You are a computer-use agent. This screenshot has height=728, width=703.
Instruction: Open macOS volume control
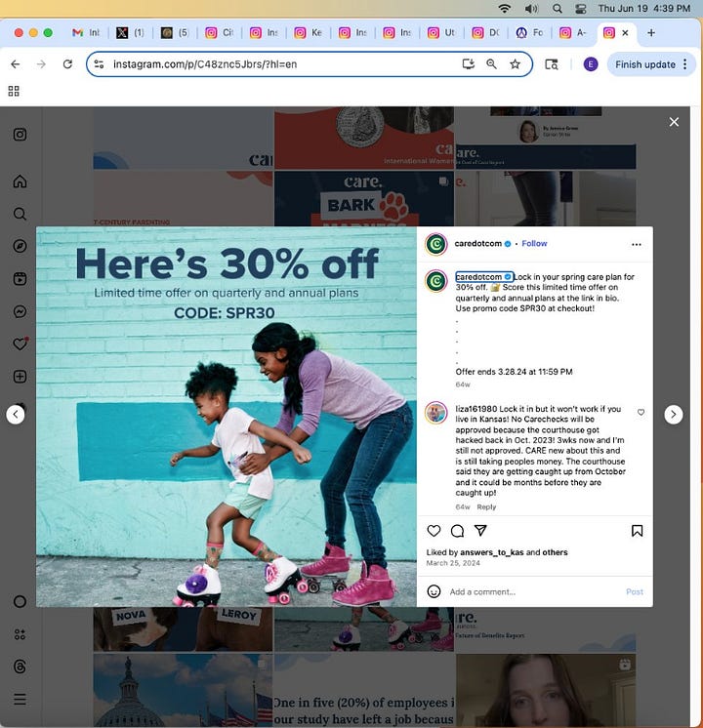click(531, 9)
